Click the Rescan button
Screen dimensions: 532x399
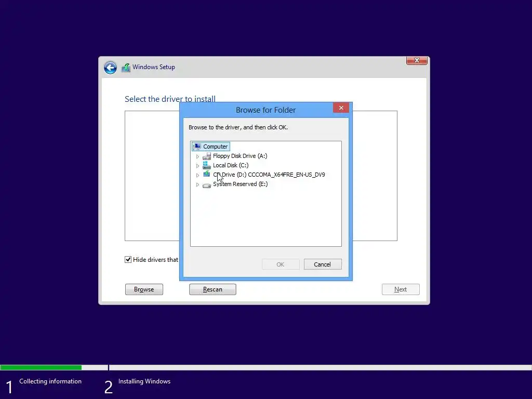tap(212, 289)
